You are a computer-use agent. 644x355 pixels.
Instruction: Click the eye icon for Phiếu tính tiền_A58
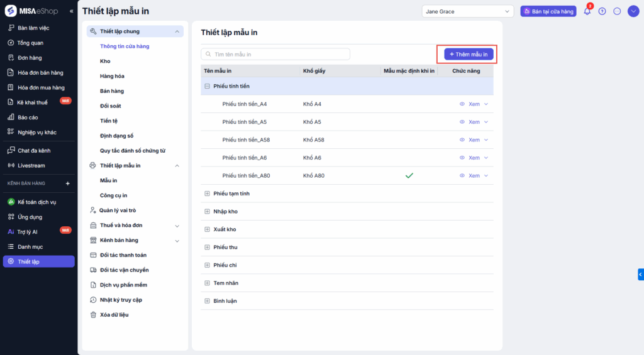pyautogui.click(x=462, y=139)
